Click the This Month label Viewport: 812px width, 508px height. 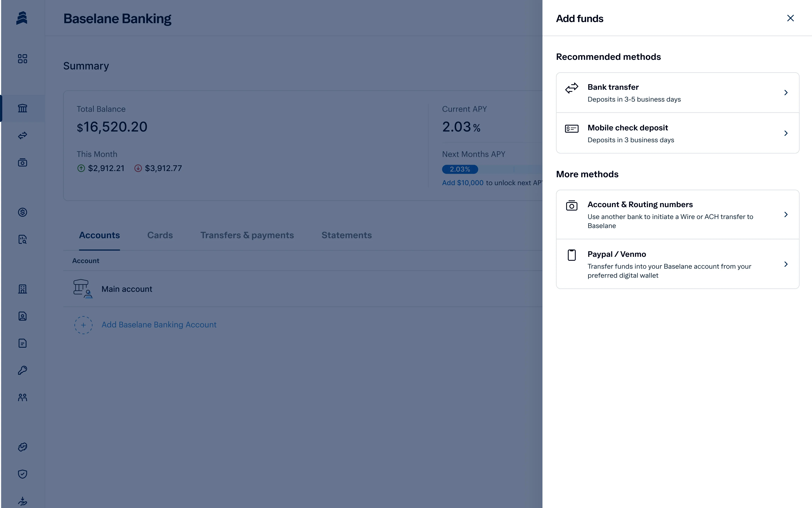pos(97,154)
